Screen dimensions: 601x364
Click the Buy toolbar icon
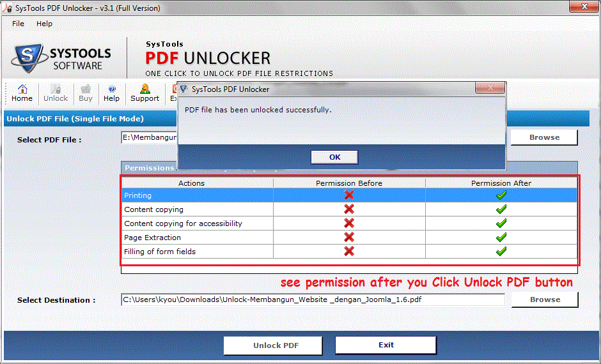(86, 93)
